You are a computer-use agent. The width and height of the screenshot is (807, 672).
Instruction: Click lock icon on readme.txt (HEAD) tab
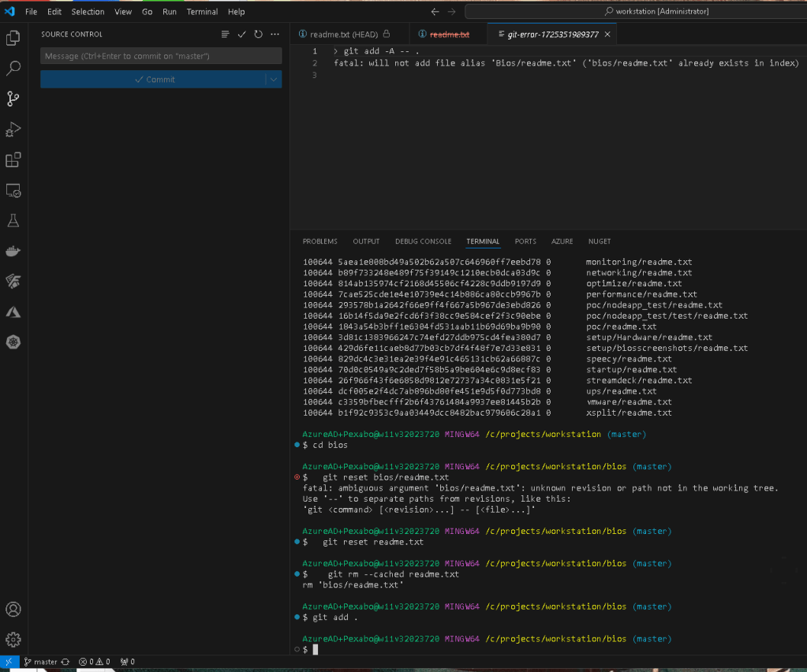pos(387,34)
